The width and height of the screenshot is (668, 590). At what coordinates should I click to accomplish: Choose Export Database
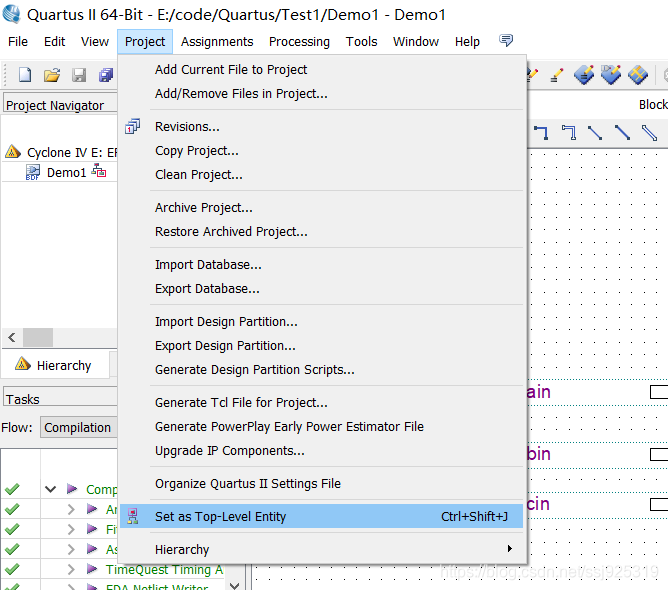coord(321,288)
